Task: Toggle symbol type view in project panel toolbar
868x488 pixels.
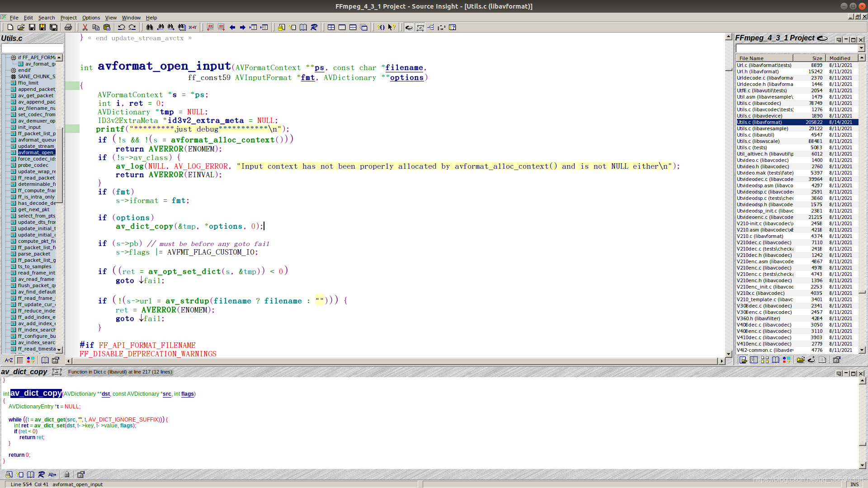Action: coord(787,360)
